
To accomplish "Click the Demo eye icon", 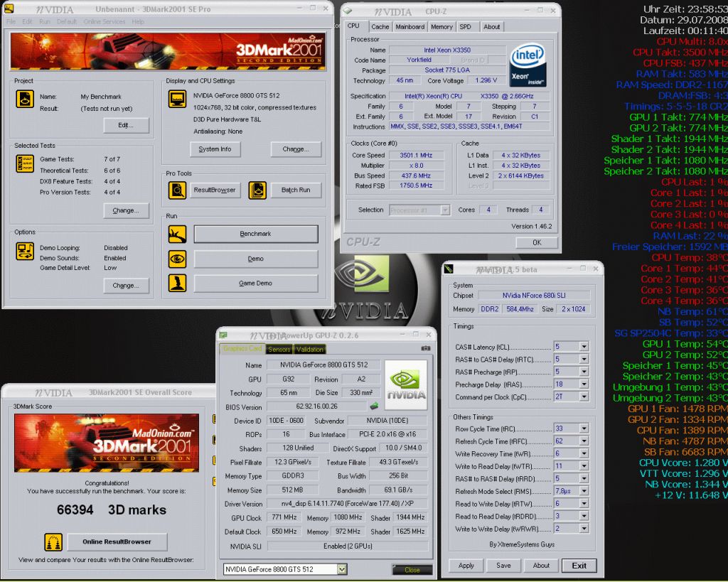I will coord(177,259).
